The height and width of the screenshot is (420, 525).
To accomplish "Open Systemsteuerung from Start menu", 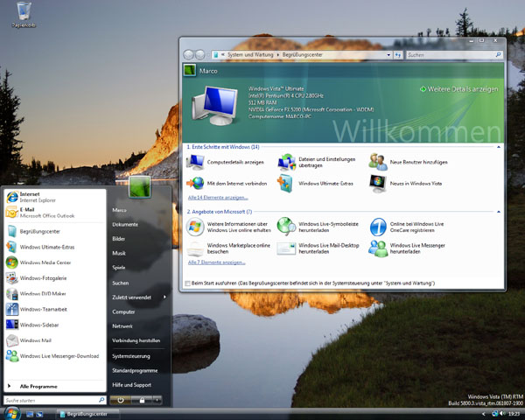I will click(x=131, y=356).
